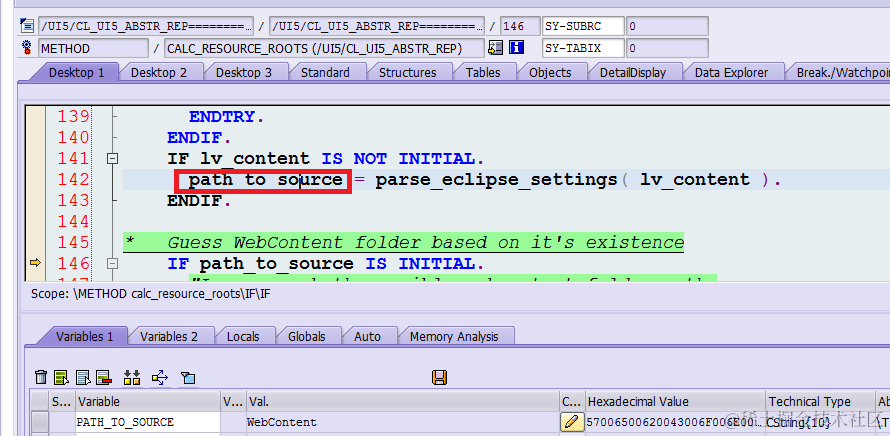Click the pencil change-value icon for PATH_TO_SOURCE

(x=572, y=422)
